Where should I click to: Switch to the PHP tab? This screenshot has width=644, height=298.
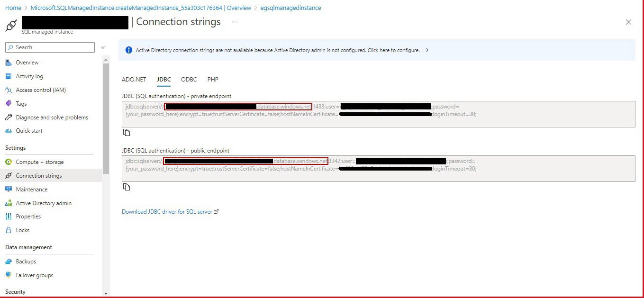(213, 80)
